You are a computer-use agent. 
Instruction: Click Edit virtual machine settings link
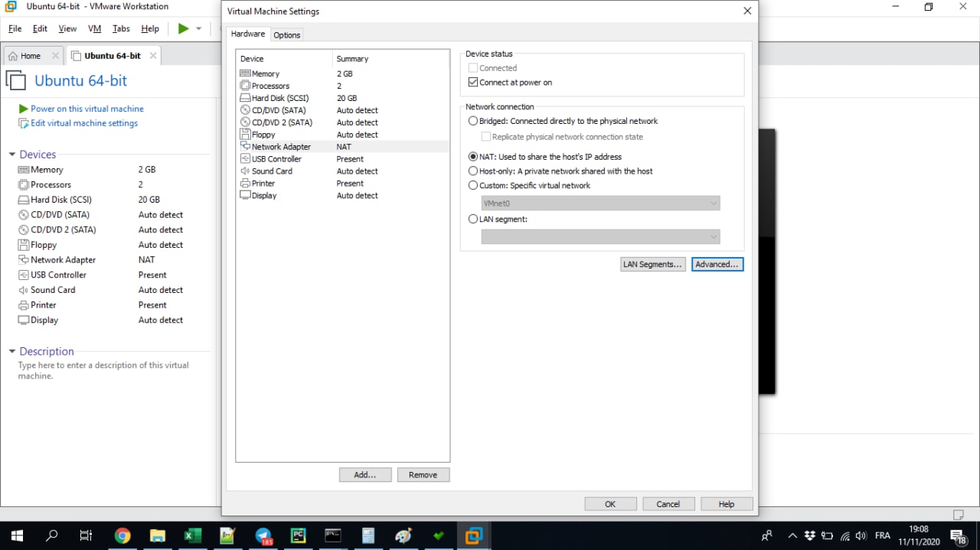tap(84, 123)
